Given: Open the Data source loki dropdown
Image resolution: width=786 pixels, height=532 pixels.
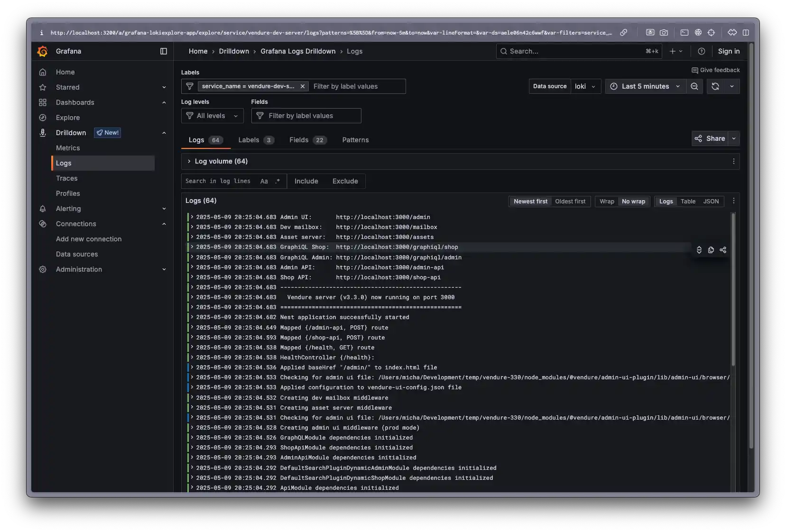Looking at the screenshot, I should [585, 86].
